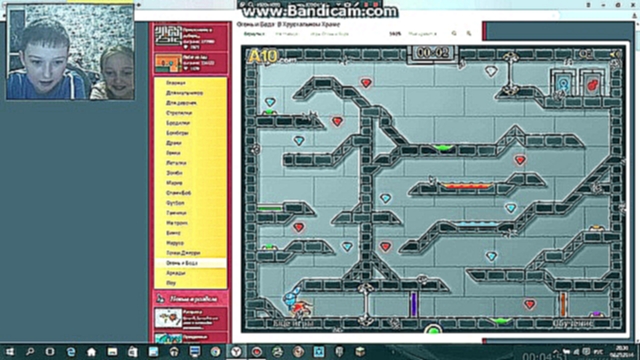Open the maze game thumbnail in the sidebar
640x360 pixels.
[x=168, y=36]
